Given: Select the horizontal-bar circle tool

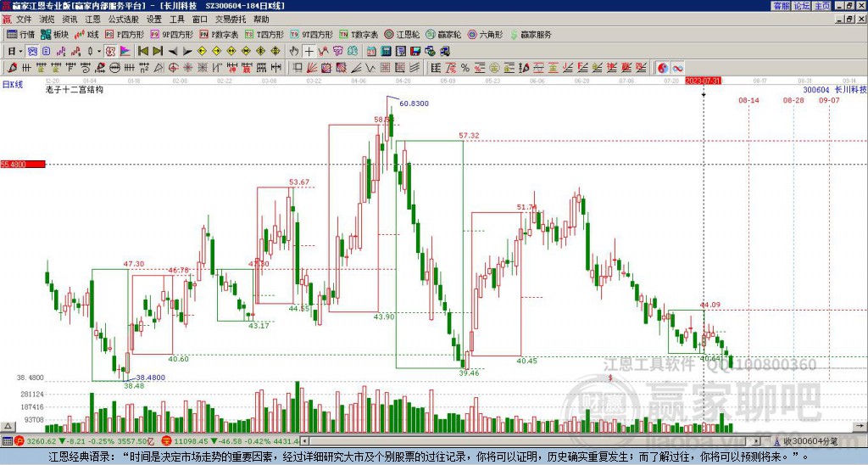Looking at the screenshot, I should click(x=114, y=68).
